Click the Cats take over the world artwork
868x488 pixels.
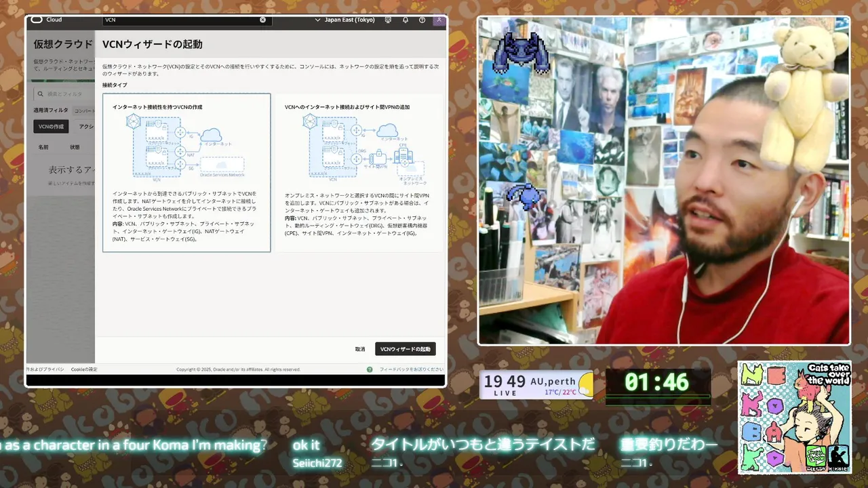(794, 418)
